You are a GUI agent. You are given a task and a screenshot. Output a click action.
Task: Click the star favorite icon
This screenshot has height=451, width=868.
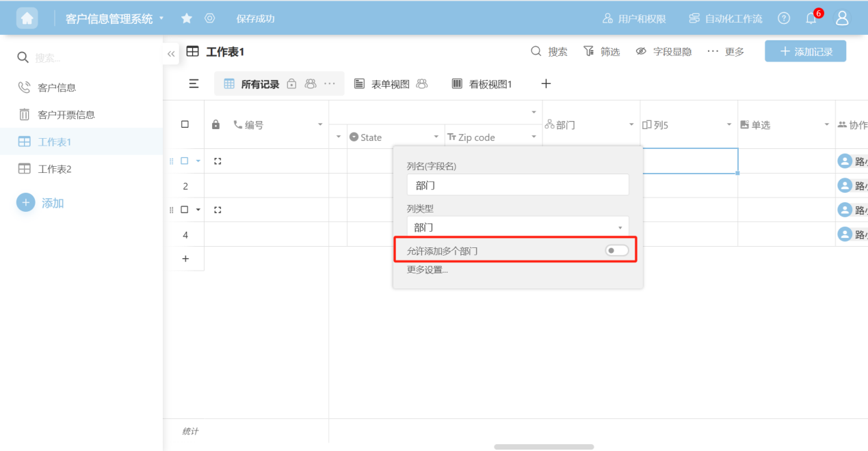point(186,18)
